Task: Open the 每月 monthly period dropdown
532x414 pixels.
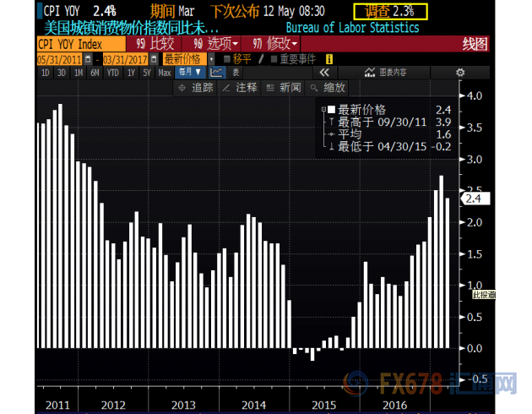Action: click(x=190, y=73)
